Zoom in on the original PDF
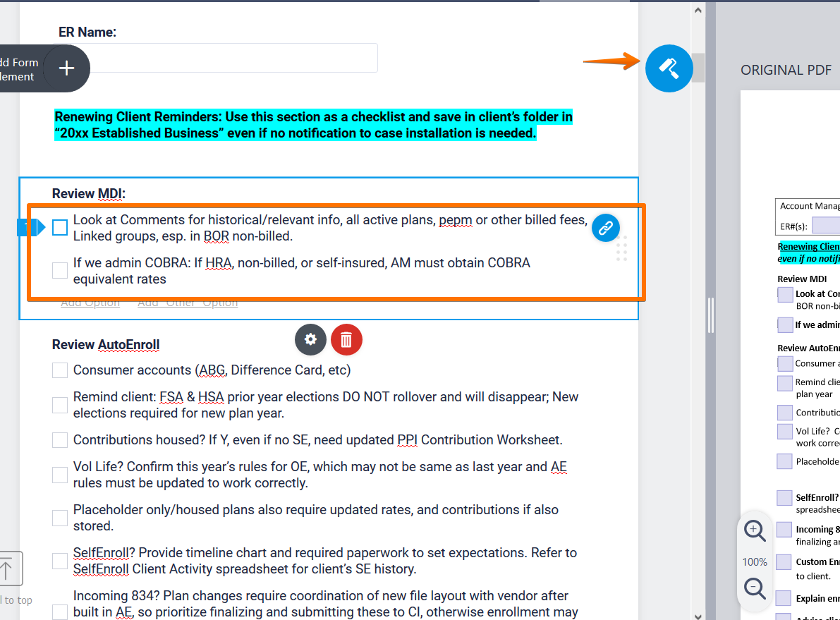The height and width of the screenshot is (620, 840). pyautogui.click(x=755, y=531)
